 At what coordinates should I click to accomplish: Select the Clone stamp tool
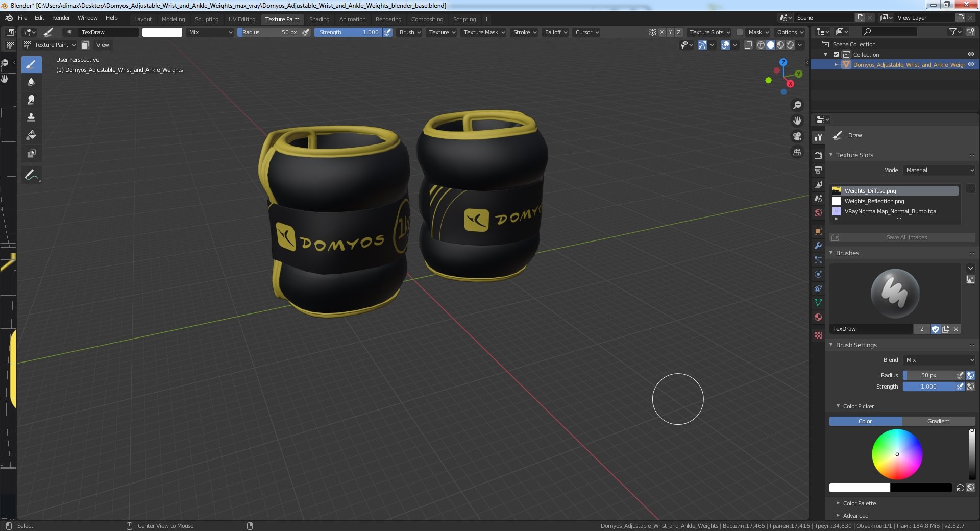click(x=31, y=117)
